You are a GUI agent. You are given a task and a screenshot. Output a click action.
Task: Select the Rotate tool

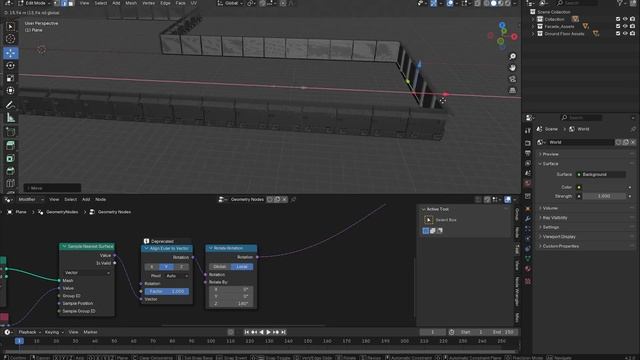11,65
